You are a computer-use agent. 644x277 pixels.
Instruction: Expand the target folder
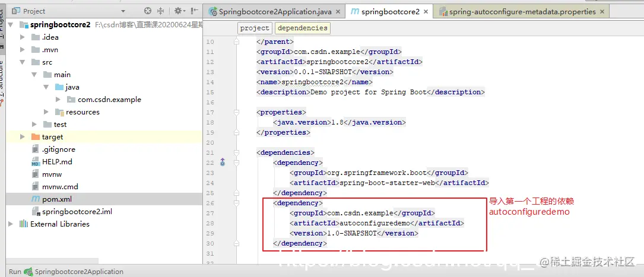(x=23, y=136)
